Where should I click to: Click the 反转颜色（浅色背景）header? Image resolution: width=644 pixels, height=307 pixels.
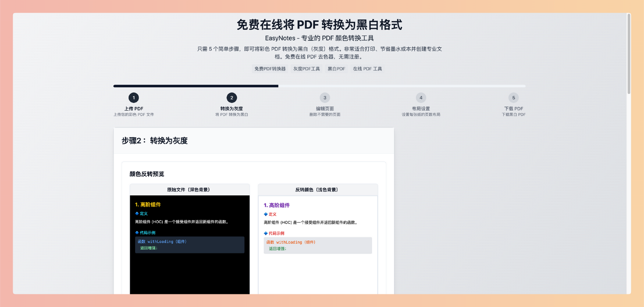[x=318, y=189]
